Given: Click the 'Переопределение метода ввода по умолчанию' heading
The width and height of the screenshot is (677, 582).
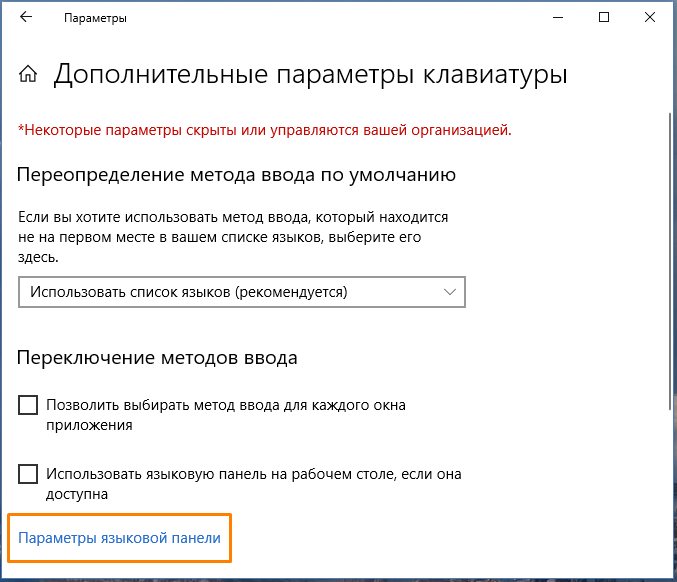Looking at the screenshot, I should pos(236,175).
